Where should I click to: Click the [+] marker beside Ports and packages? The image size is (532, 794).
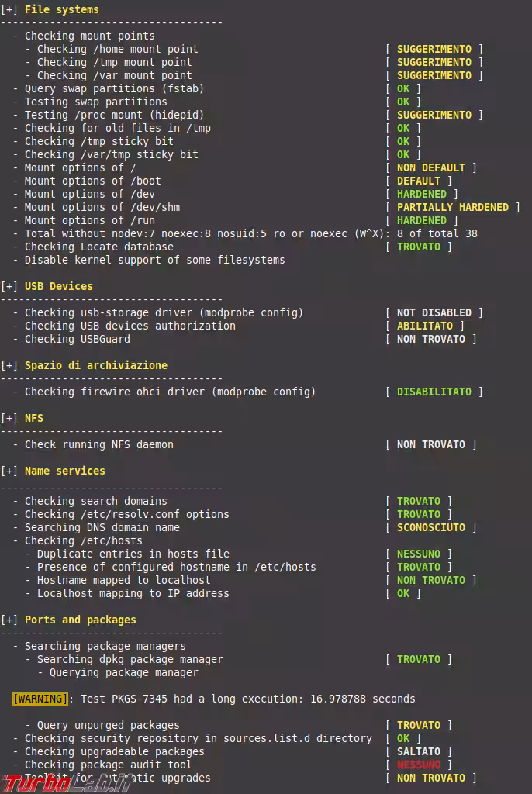(9, 620)
